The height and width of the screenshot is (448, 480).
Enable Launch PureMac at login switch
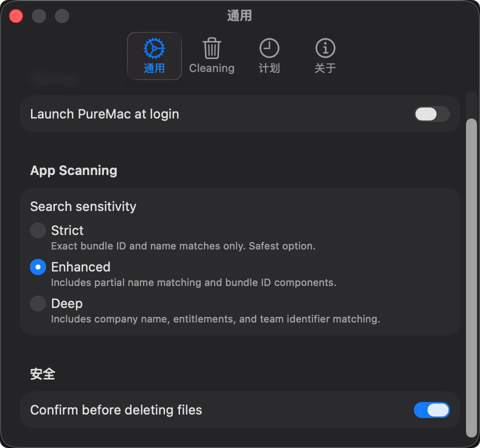point(432,114)
